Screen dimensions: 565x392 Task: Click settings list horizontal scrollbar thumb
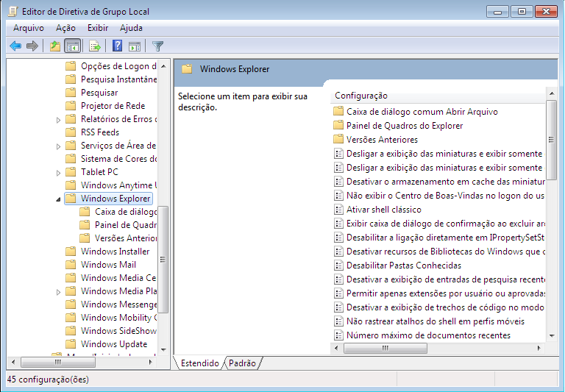pos(385,348)
